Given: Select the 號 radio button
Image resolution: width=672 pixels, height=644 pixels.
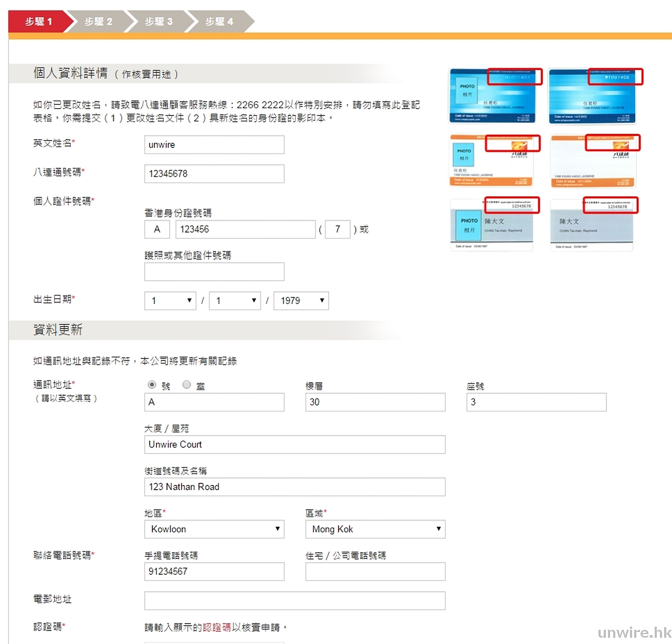Looking at the screenshot, I should point(152,385).
